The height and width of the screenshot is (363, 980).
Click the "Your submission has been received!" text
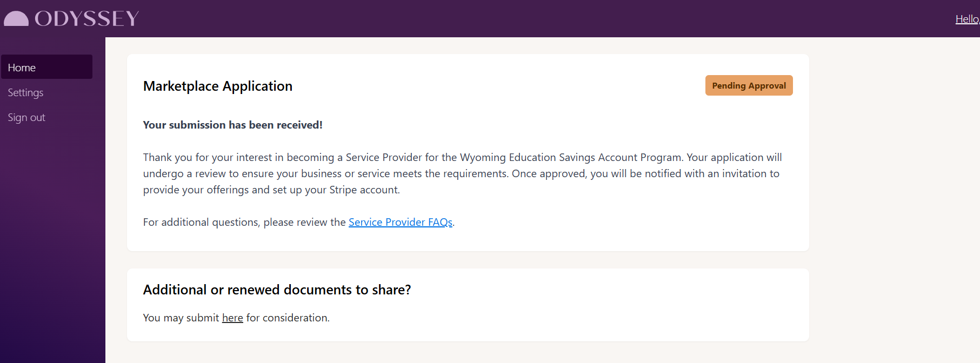(232, 125)
